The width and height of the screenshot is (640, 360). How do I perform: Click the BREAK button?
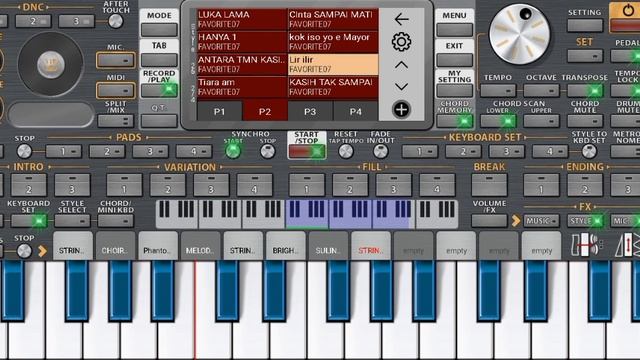pos(489,185)
